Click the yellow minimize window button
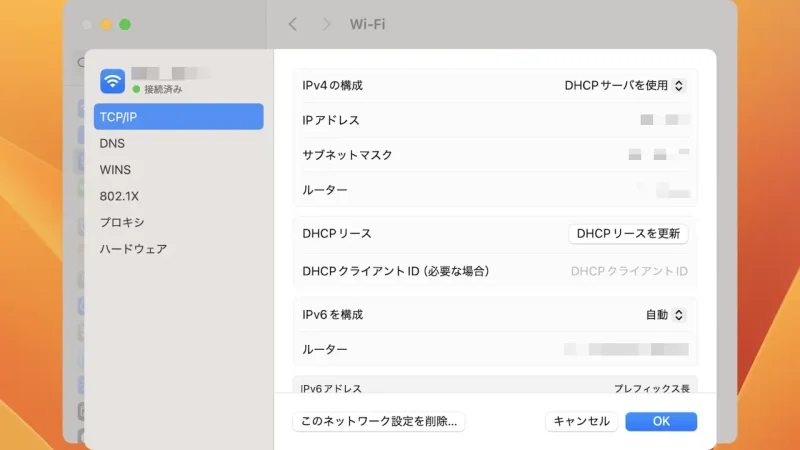Viewport: 800px width, 450px height. tap(106, 24)
